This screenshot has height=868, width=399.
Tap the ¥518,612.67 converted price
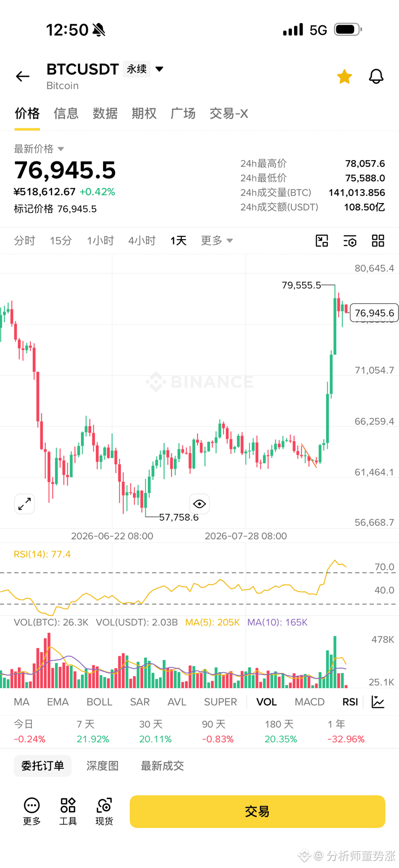(x=45, y=191)
